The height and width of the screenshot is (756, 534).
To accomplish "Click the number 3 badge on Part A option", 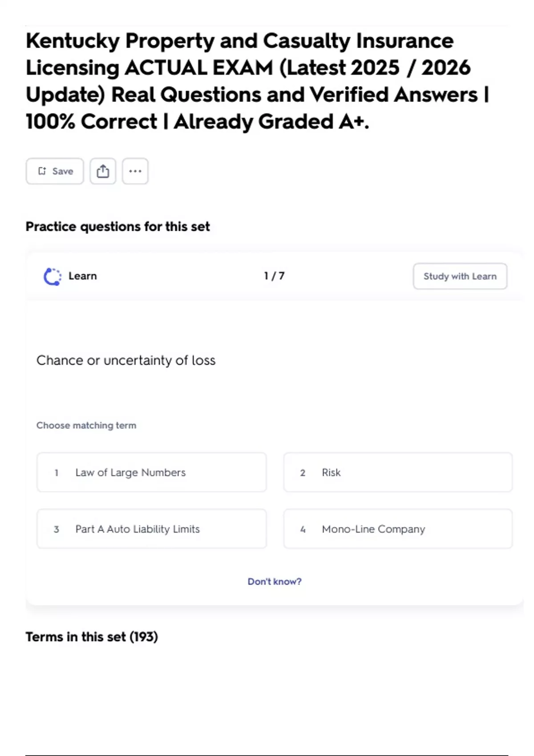I will coord(57,529).
